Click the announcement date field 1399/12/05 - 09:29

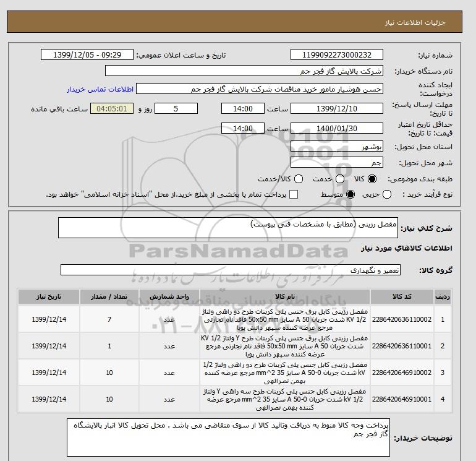(87, 54)
